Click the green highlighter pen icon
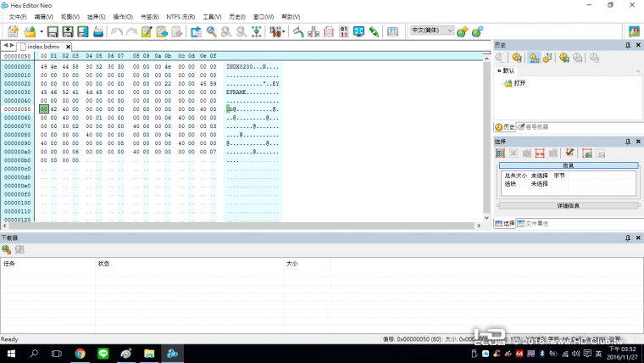Image resolution: width=644 pixels, height=363 pixels. (x=374, y=31)
